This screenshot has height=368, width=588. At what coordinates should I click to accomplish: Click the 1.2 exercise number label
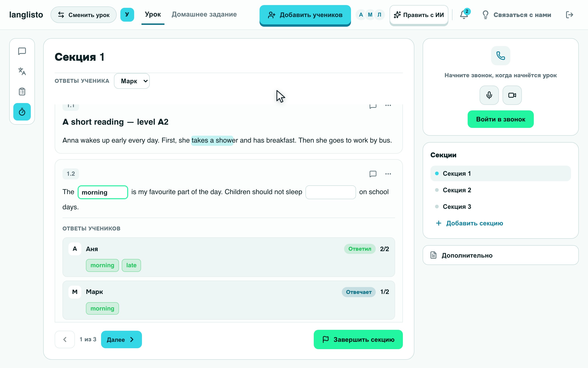tap(71, 174)
